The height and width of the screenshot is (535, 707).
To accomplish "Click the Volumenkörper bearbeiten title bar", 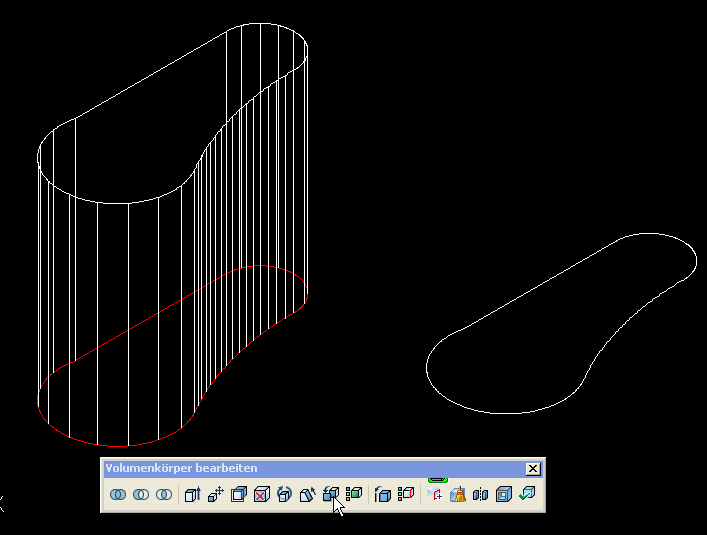I will (323, 469).
